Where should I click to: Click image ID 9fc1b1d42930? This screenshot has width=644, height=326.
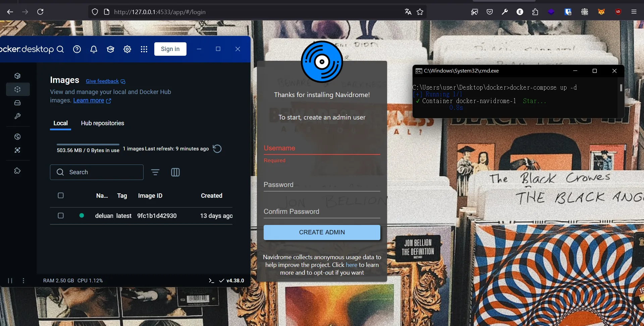[x=157, y=216]
